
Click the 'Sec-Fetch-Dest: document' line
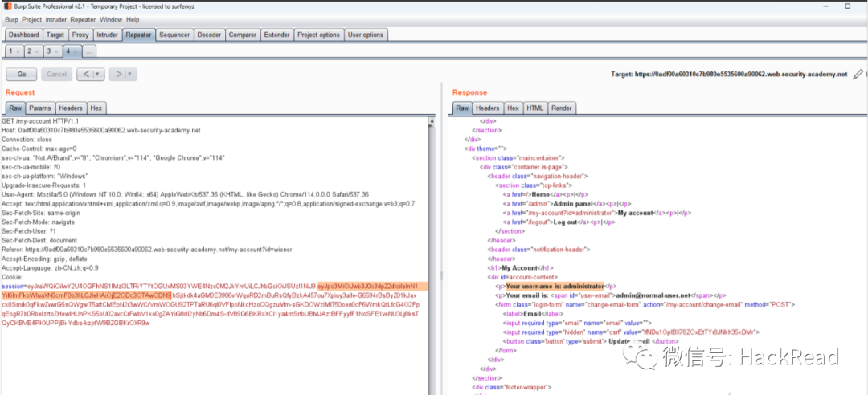[39, 241]
